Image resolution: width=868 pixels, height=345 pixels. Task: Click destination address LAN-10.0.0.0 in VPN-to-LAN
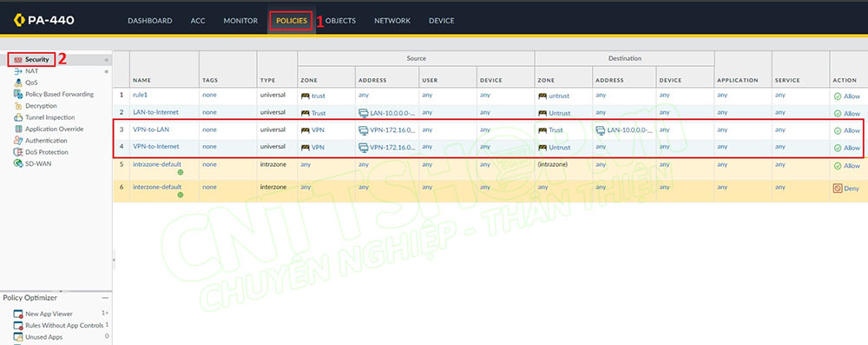point(624,130)
